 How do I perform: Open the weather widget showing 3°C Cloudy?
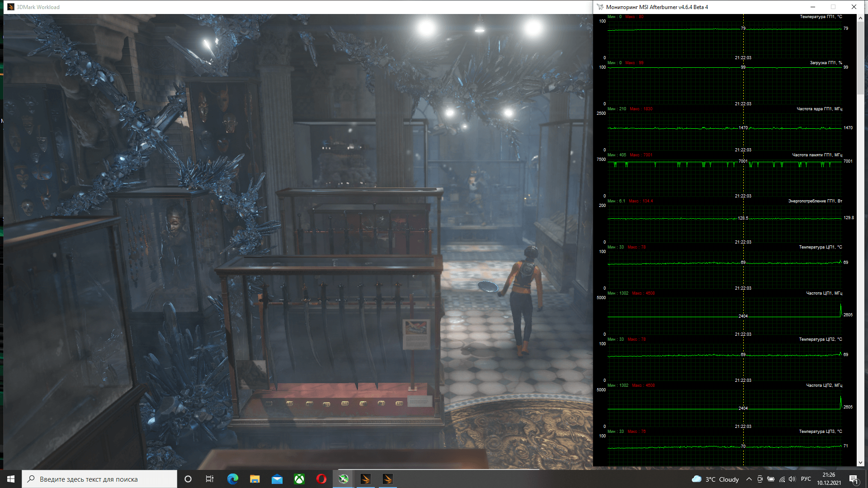click(x=716, y=479)
